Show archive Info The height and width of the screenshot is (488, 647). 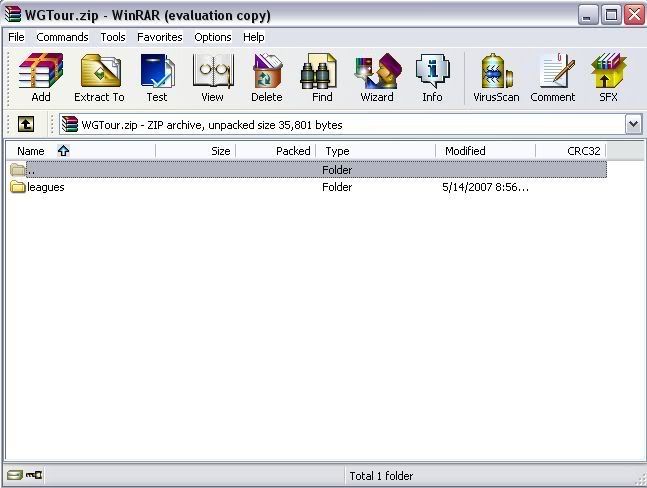(432, 78)
